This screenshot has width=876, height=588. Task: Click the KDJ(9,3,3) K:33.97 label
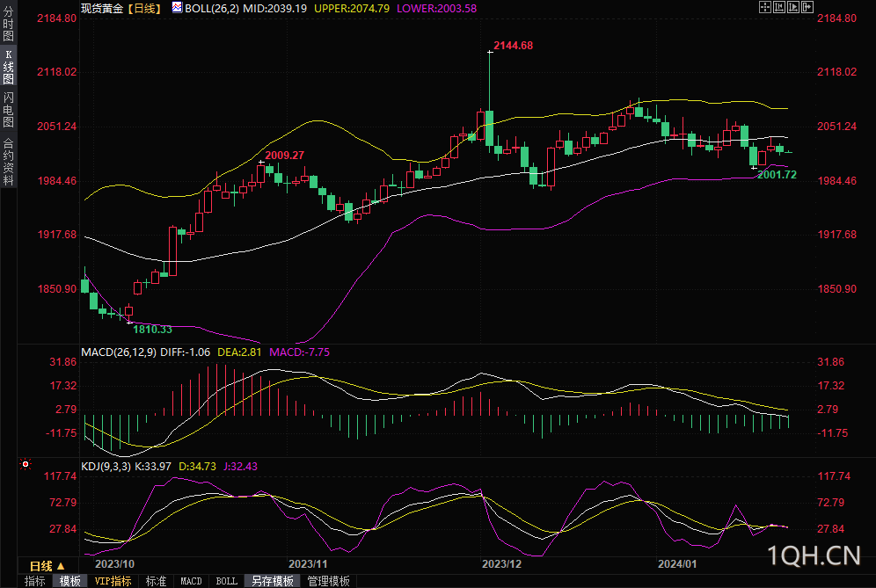tap(127, 466)
